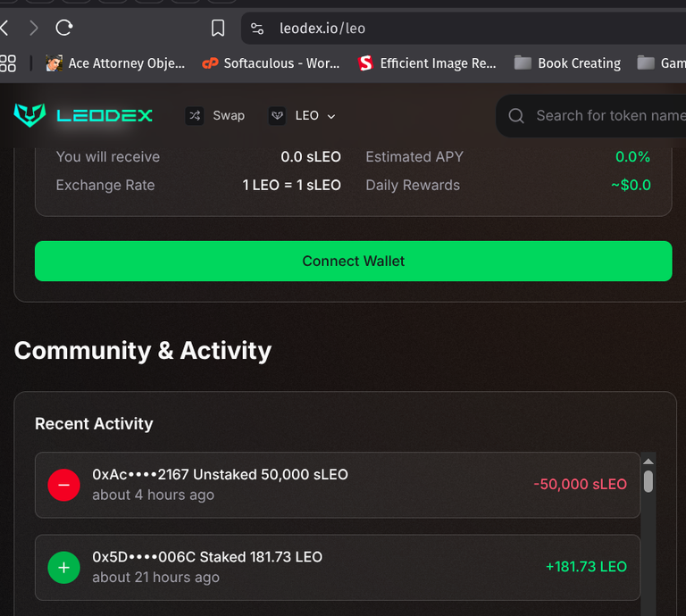Click the Connect Wallet button
Viewport: 686px width, 616px height.
click(354, 261)
